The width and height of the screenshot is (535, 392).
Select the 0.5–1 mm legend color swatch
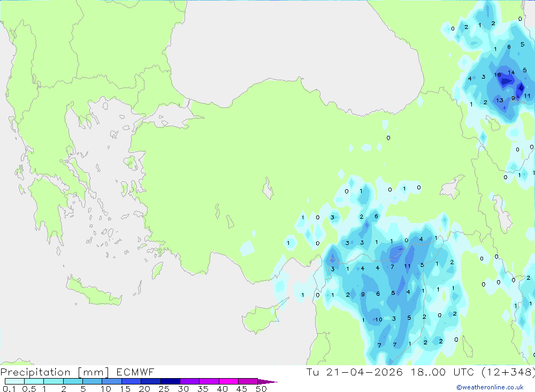[34, 381]
